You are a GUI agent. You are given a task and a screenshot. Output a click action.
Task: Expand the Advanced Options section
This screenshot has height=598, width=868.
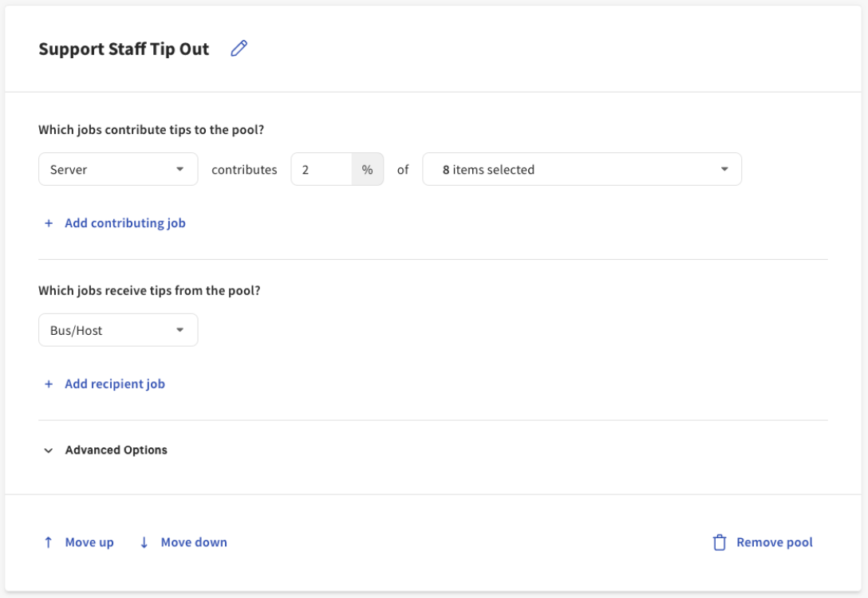116,450
